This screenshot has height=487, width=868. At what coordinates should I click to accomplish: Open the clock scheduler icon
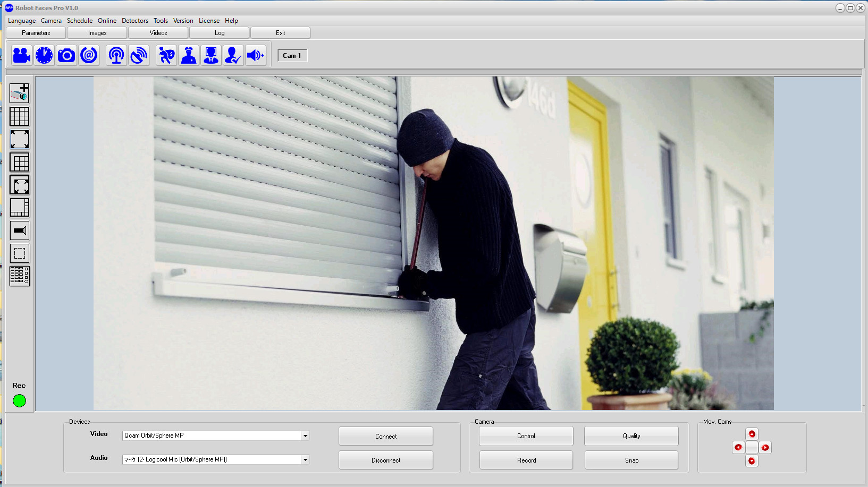point(44,55)
